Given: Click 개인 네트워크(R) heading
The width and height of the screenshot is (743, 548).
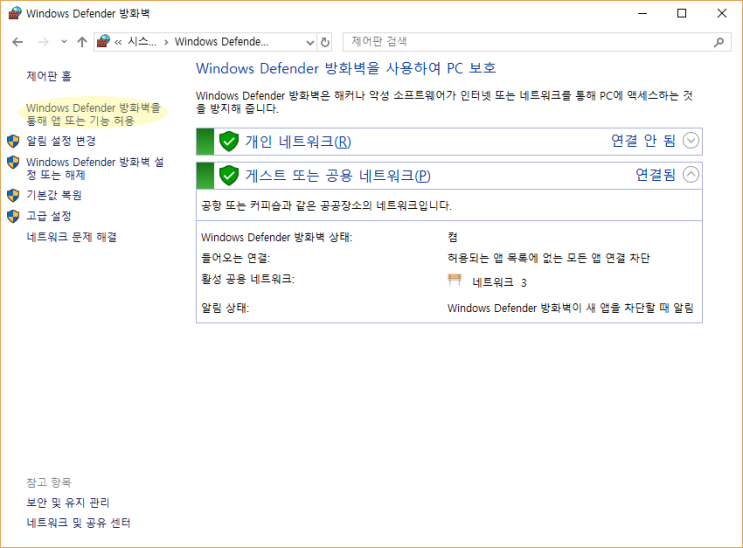Looking at the screenshot, I should 298,141.
